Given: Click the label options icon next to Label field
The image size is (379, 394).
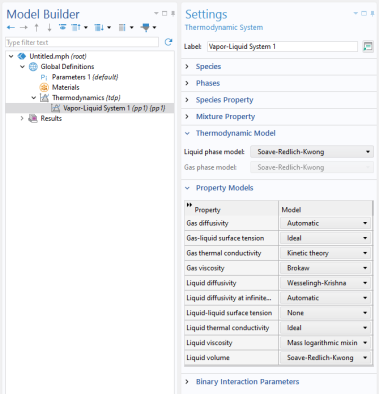Looking at the screenshot, I should coord(368,46).
